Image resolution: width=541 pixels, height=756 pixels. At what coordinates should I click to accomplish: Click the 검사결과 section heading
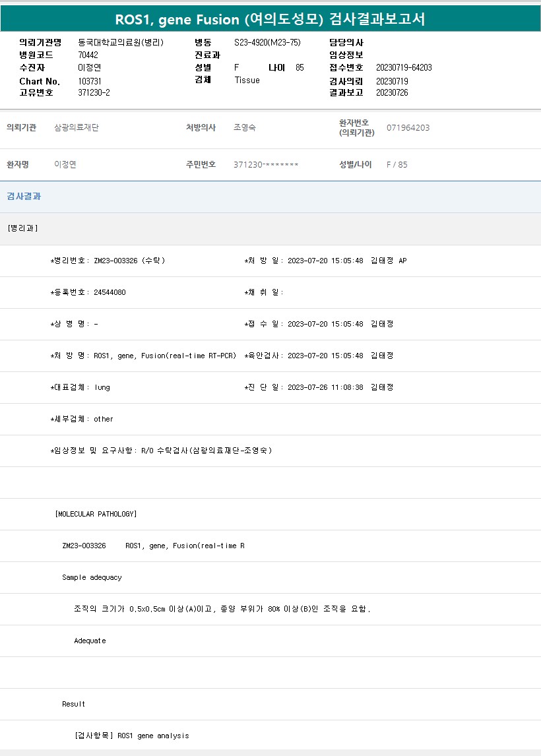pos(24,197)
